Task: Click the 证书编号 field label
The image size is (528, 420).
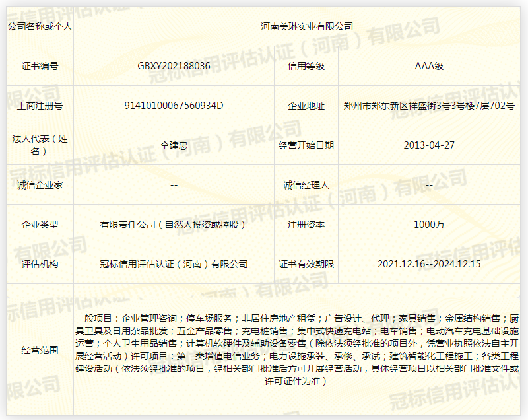Action: pos(40,66)
